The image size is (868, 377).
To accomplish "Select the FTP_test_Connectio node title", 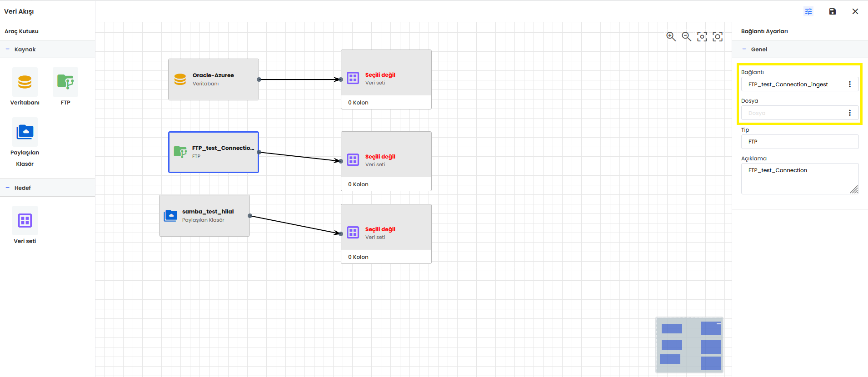I will click(223, 148).
